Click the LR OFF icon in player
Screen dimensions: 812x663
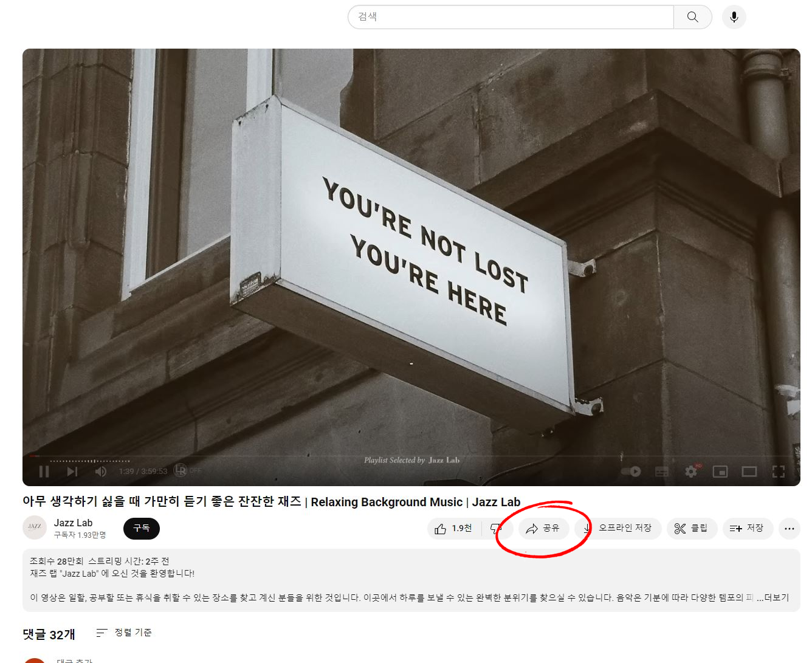(187, 470)
